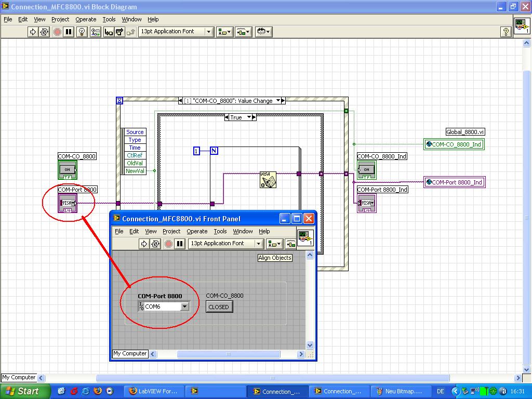Click Run arrow in Front Panel toolbar

(x=144, y=244)
